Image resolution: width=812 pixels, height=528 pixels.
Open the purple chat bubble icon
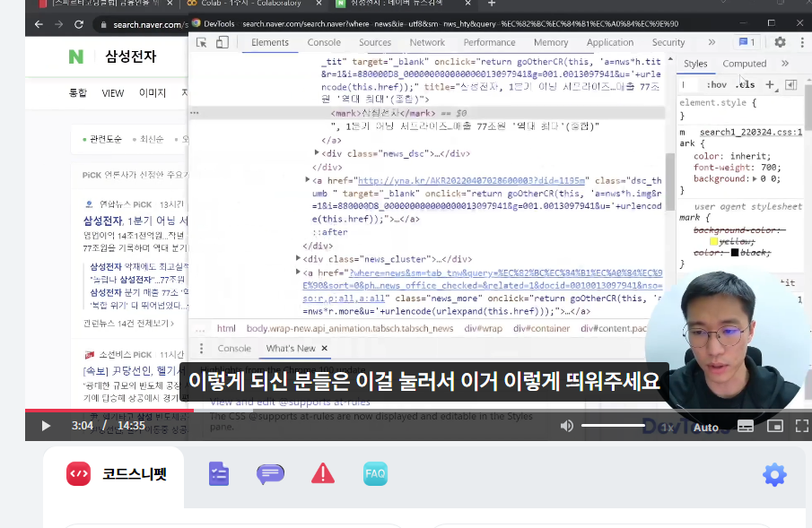[x=270, y=473]
